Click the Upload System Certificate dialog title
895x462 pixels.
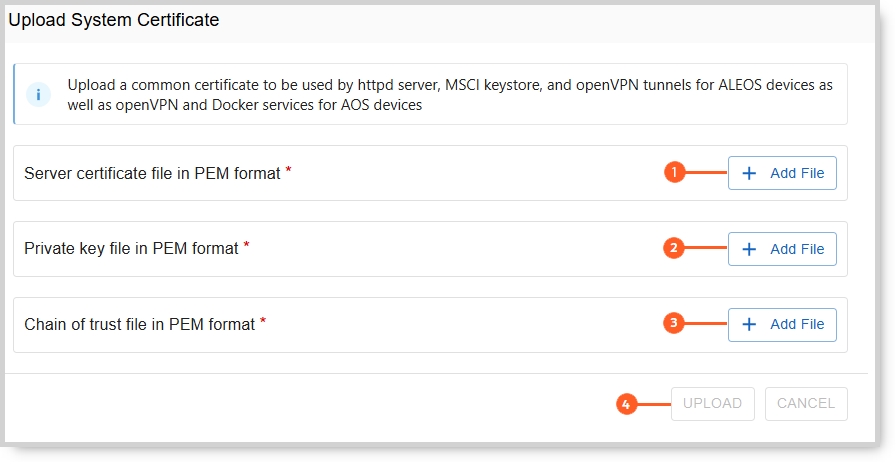point(114,20)
